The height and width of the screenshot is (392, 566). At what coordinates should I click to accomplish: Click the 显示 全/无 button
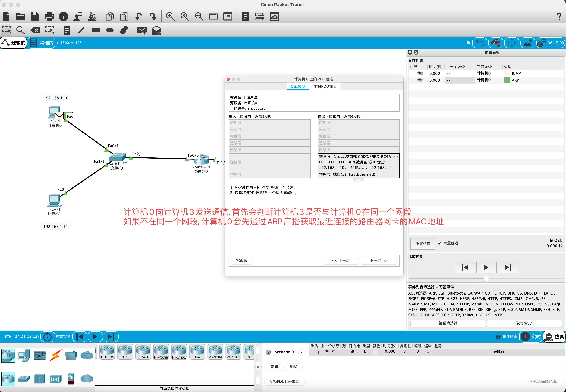pyautogui.click(x=524, y=323)
